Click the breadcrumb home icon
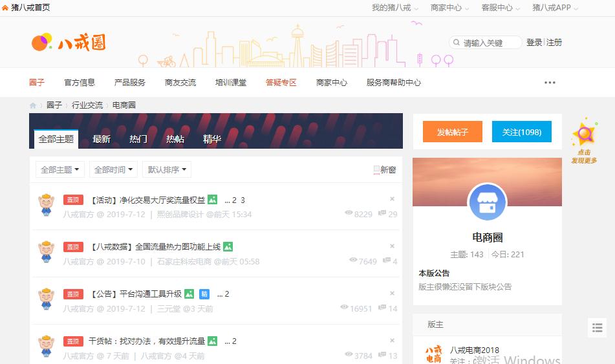Image resolution: width=615 pixels, height=364 pixels. click(33, 105)
